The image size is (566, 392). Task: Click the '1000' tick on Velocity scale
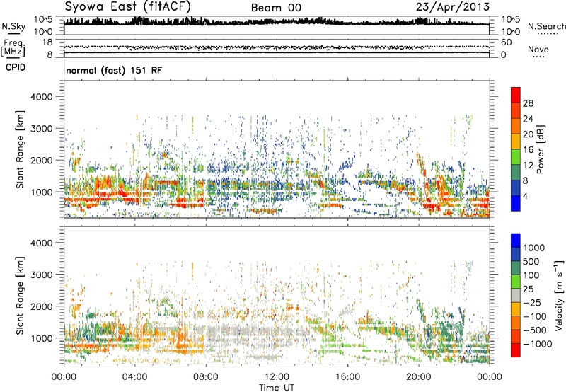coord(534,248)
